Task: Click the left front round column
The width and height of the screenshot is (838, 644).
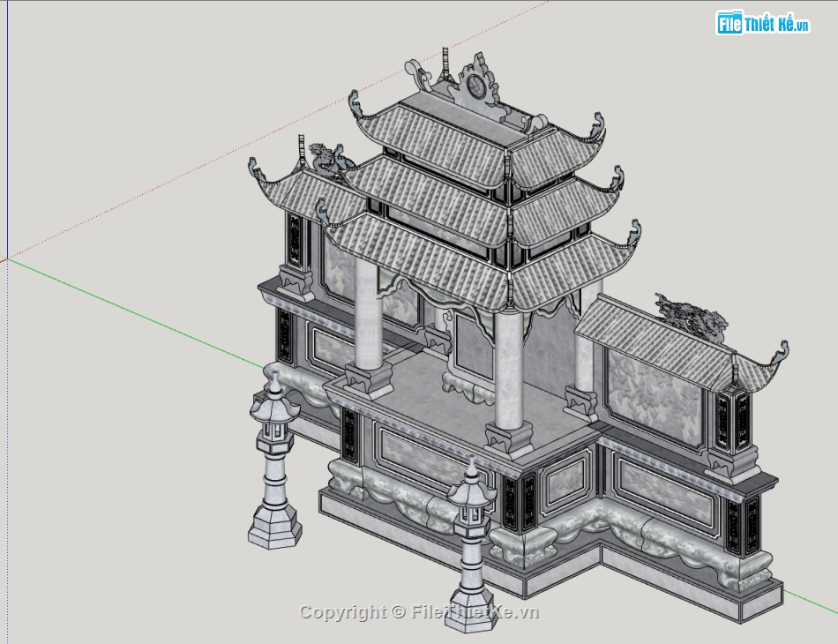Action: pyautogui.click(x=368, y=316)
